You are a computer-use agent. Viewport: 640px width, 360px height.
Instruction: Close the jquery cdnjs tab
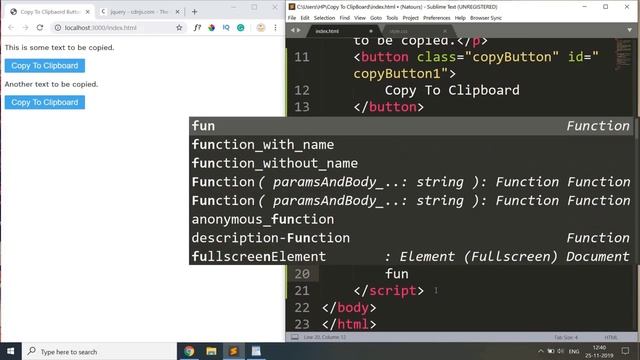(x=177, y=12)
